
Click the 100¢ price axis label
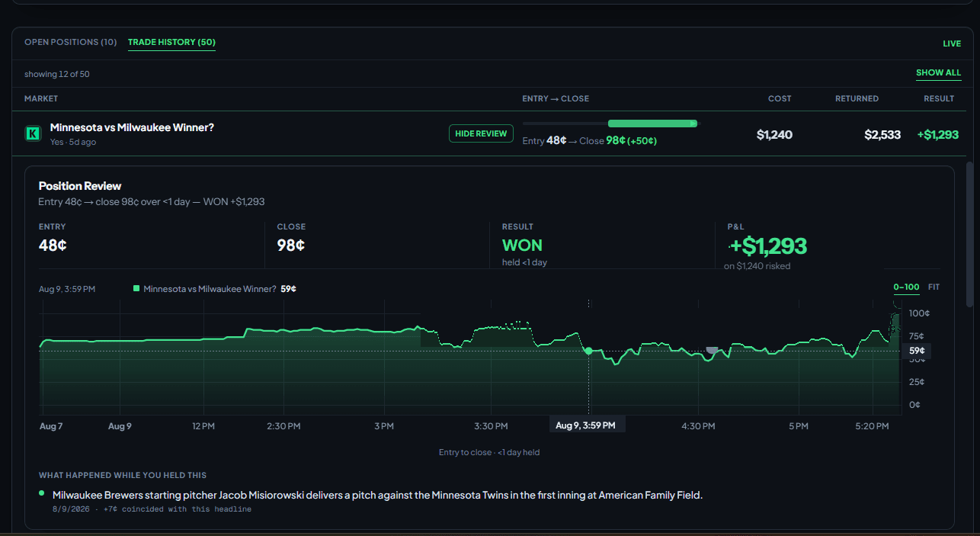click(x=918, y=313)
